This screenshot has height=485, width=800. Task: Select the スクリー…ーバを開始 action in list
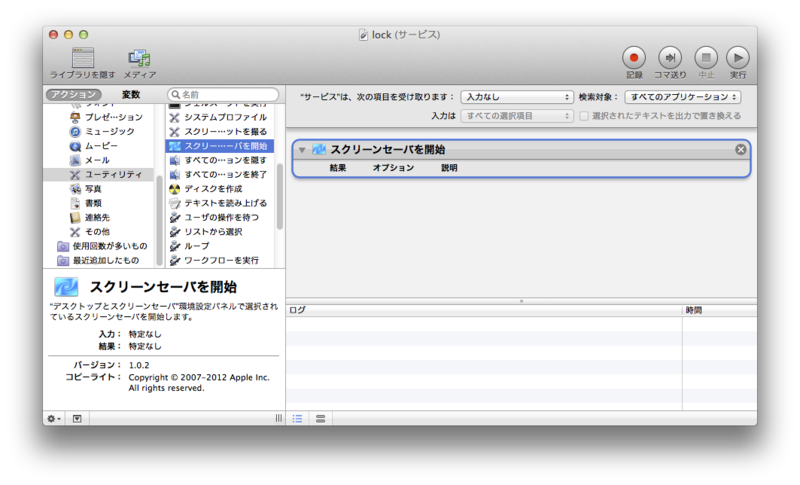coord(219,146)
